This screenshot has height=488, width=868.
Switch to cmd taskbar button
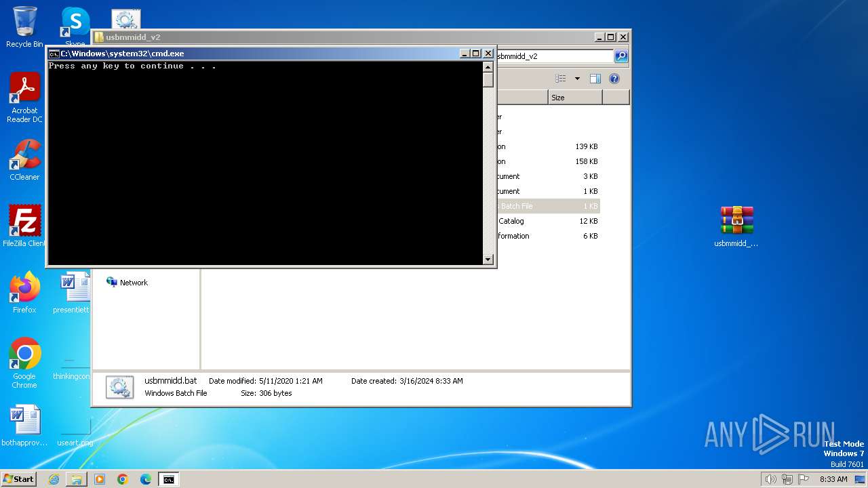coord(168,479)
